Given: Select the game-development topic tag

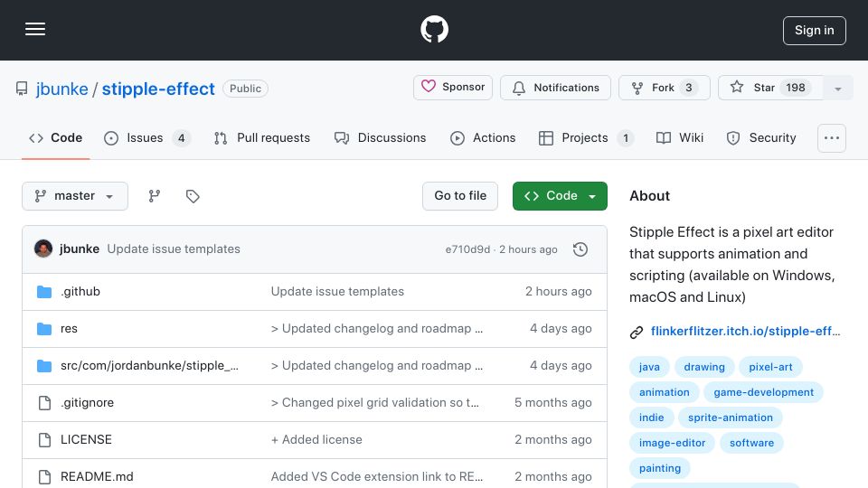Looking at the screenshot, I should coord(763,392).
